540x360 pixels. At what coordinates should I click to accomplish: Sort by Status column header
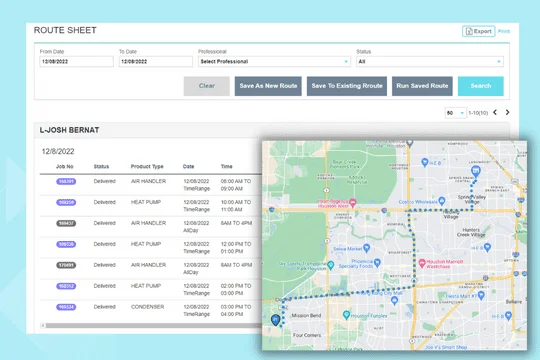pyautogui.click(x=101, y=166)
